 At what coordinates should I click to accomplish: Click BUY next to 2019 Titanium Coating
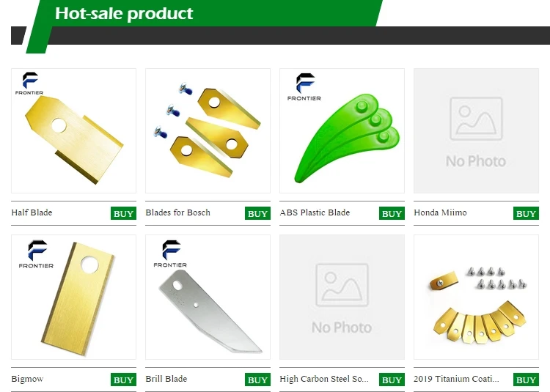coord(526,380)
